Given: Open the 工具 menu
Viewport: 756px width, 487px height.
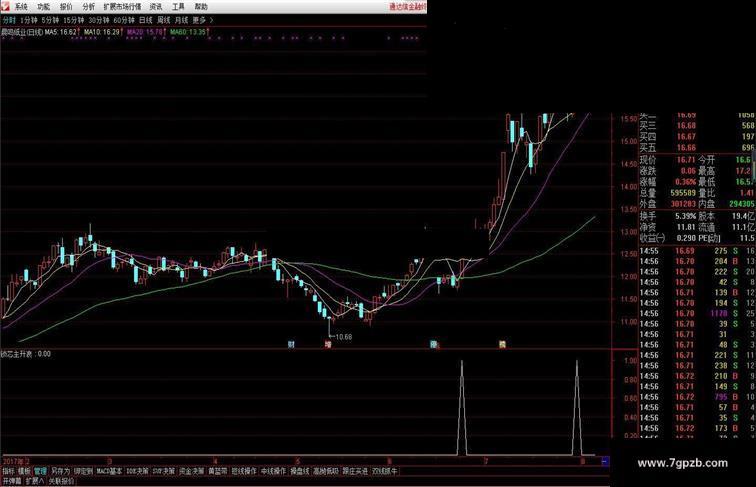Looking at the screenshot, I should coord(178,7).
